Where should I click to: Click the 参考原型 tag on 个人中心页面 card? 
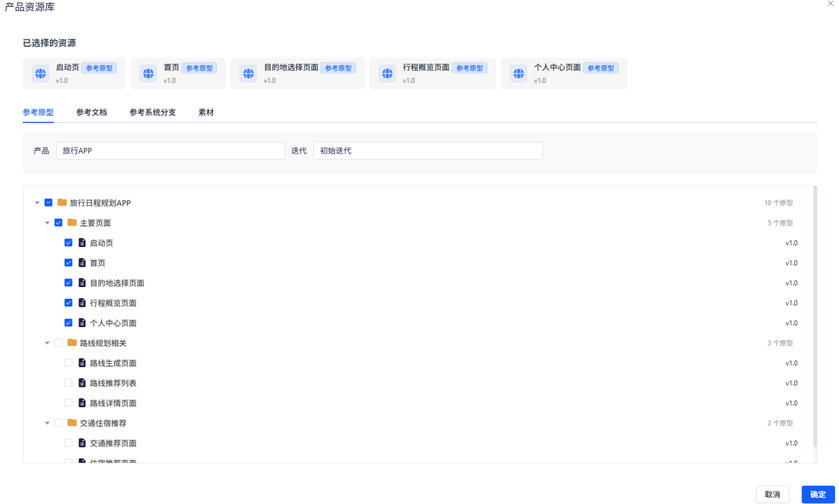click(601, 68)
